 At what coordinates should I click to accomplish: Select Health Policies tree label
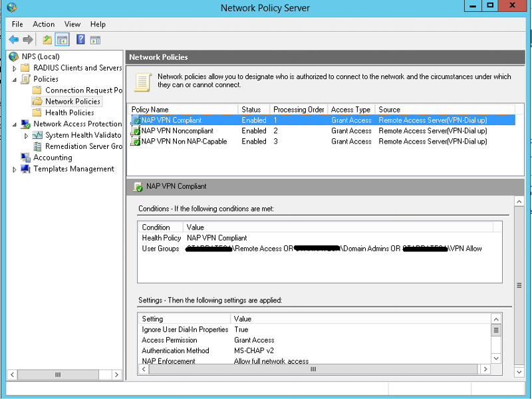tap(70, 112)
